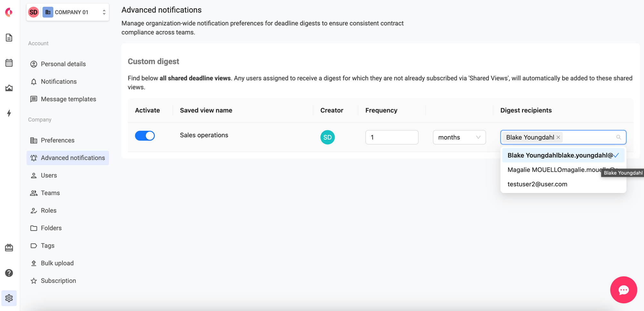Click the frequency number input field
The height and width of the screenshot is (311, 644).
pos(392,137)
